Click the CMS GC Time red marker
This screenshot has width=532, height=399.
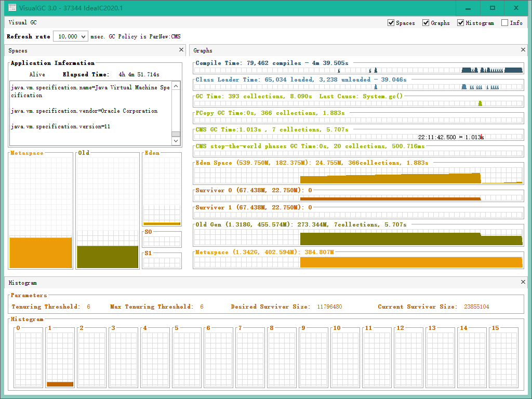(x=482, y=137)
